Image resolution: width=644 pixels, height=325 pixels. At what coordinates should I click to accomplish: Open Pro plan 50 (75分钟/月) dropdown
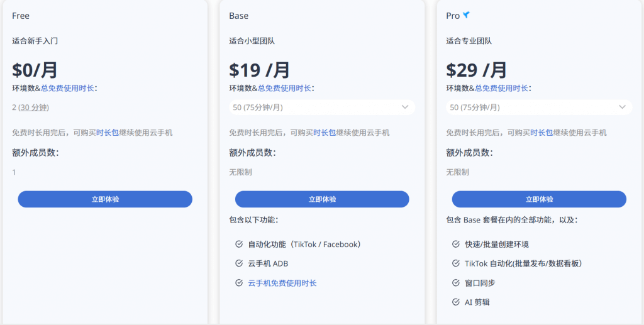(531, 107)
